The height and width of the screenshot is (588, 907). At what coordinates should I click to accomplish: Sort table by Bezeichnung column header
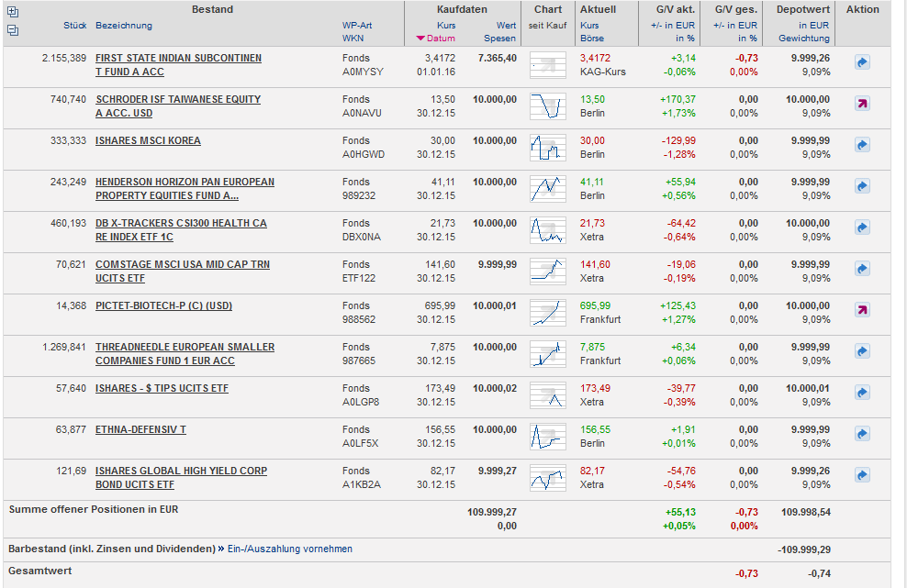[x=124, y=26]
